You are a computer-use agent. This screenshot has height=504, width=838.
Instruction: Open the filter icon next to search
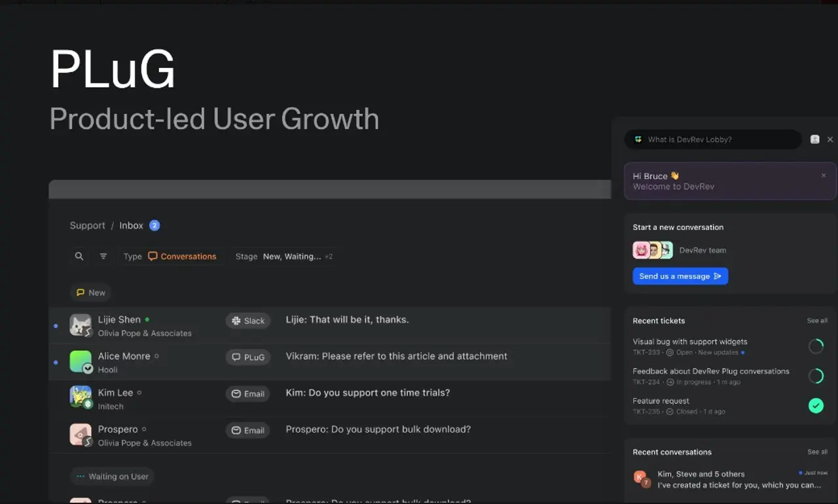click(x=103, y=257)
